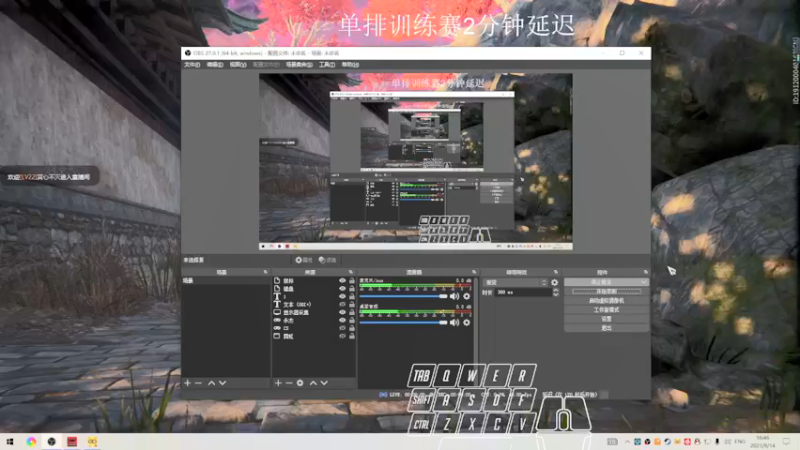The height and width of the screenshot is (450, 800).
Task: Move scene down with arrow icon
Action: 222,383
